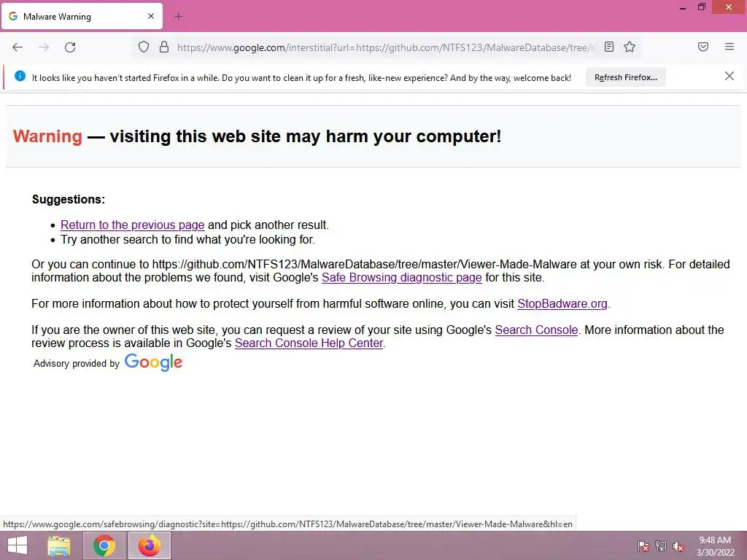Dismiss the Firefox refresh notification bar
The width and height of the screenshot is (747, 560).
729,76
